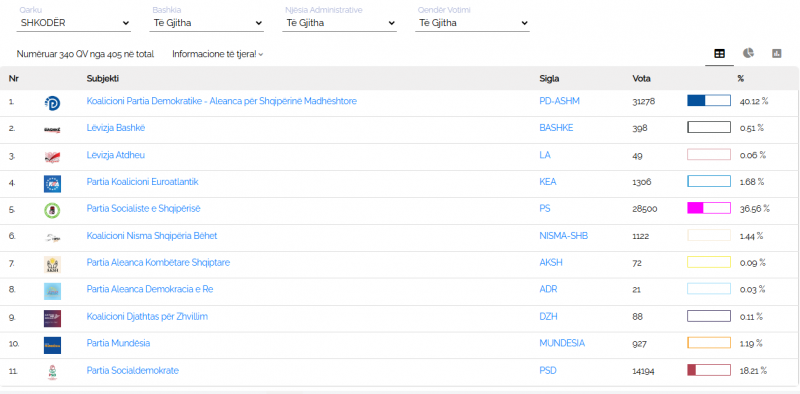This screenshot has height=394, width=800.
Task: Click the Partia Koalicioni Euroatlantik logo
Action: 52,184
